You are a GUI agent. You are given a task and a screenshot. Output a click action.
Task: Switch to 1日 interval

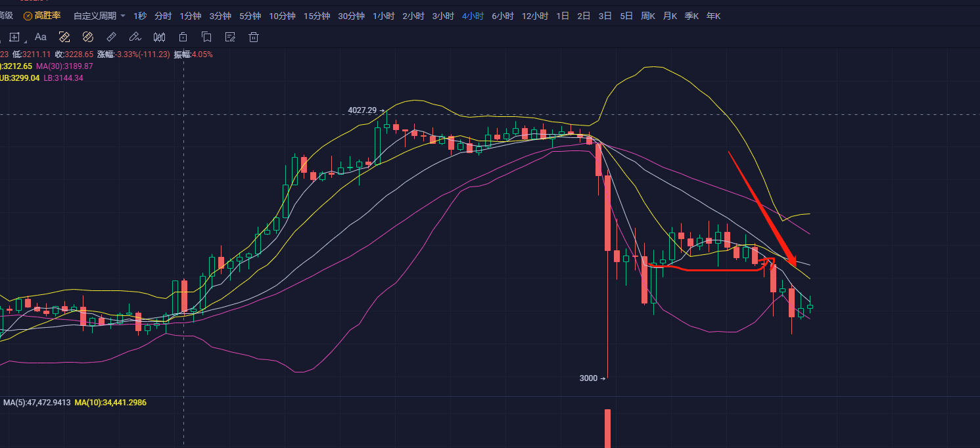click(x=563, y=16)
